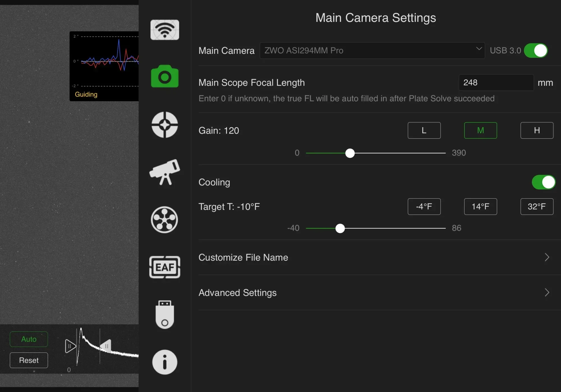Select the green main camera icon

point(165,76)
